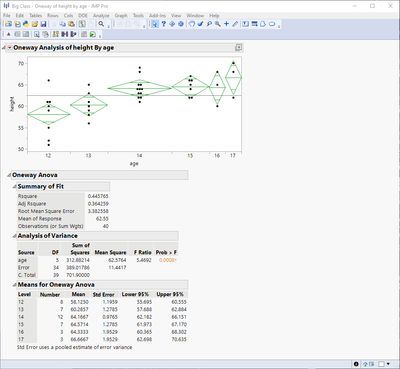Click level 12 row label in Means table
The image size is (400, 369).
pyautogui.click(x=21, y=302)
